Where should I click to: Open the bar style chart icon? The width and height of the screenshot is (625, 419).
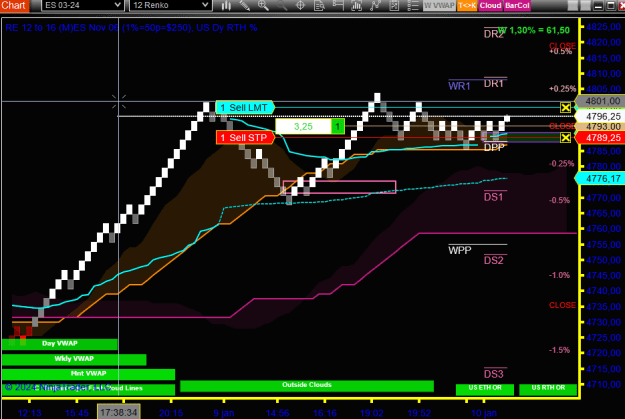click(x=226, y=5)
